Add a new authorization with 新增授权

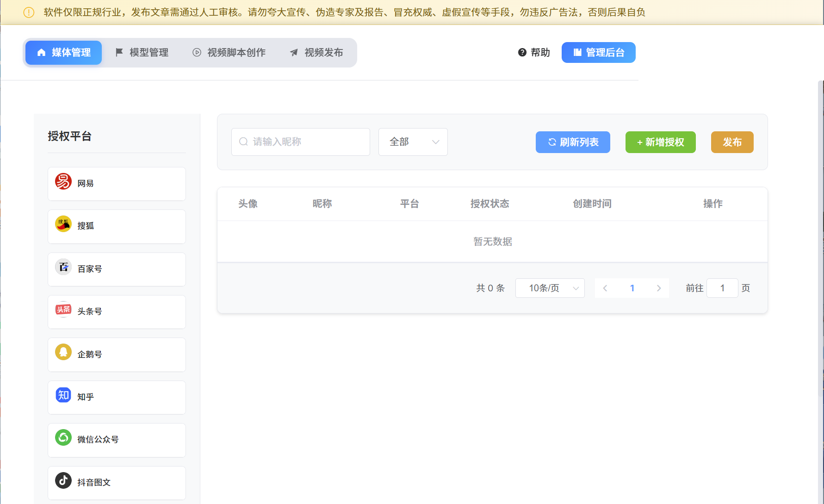point(661,142)
